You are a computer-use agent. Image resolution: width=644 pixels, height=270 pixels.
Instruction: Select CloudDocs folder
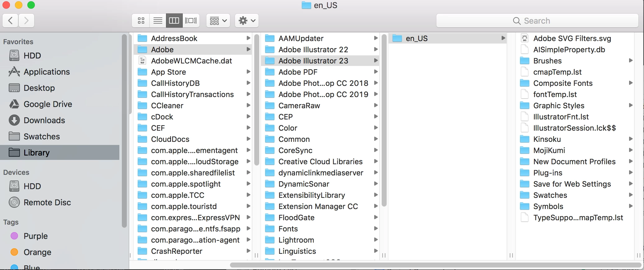tap(193, 139)
